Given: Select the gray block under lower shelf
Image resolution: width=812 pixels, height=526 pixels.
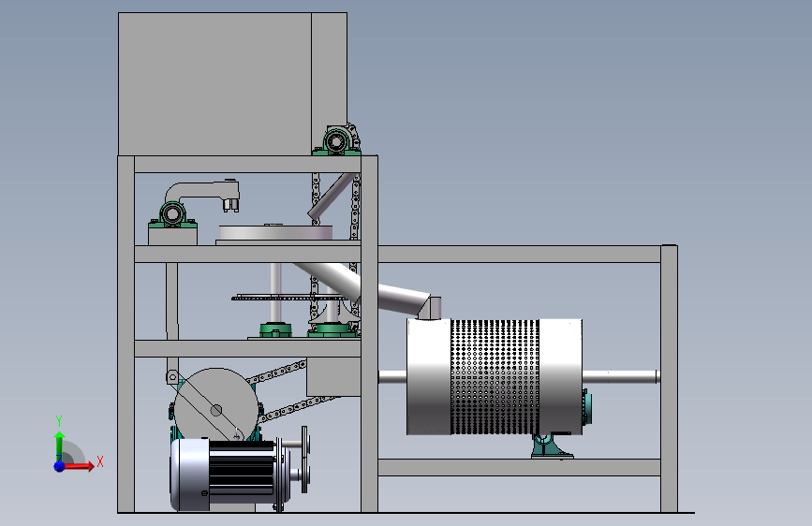Looking at the screenshot, I should (333, 377).
